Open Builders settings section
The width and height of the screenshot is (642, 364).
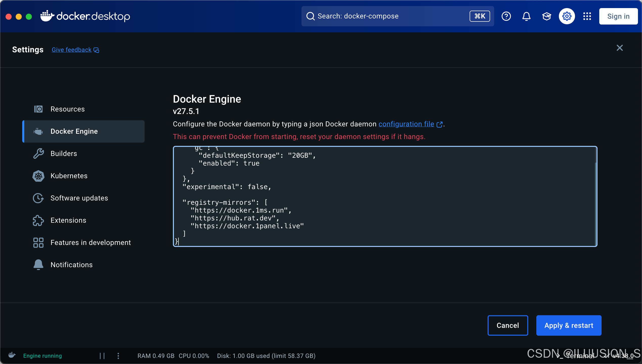[83, 154]
